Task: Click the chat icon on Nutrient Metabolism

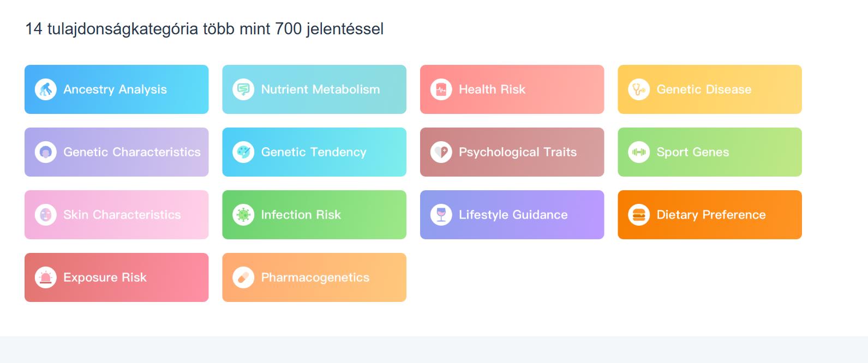Action: coord(243,89)
